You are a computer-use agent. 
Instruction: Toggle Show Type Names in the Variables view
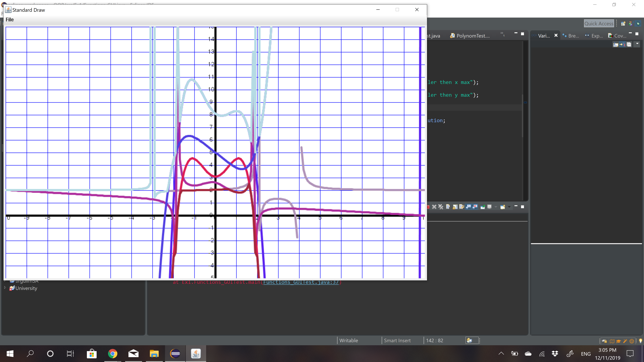(x=615, y=44)
